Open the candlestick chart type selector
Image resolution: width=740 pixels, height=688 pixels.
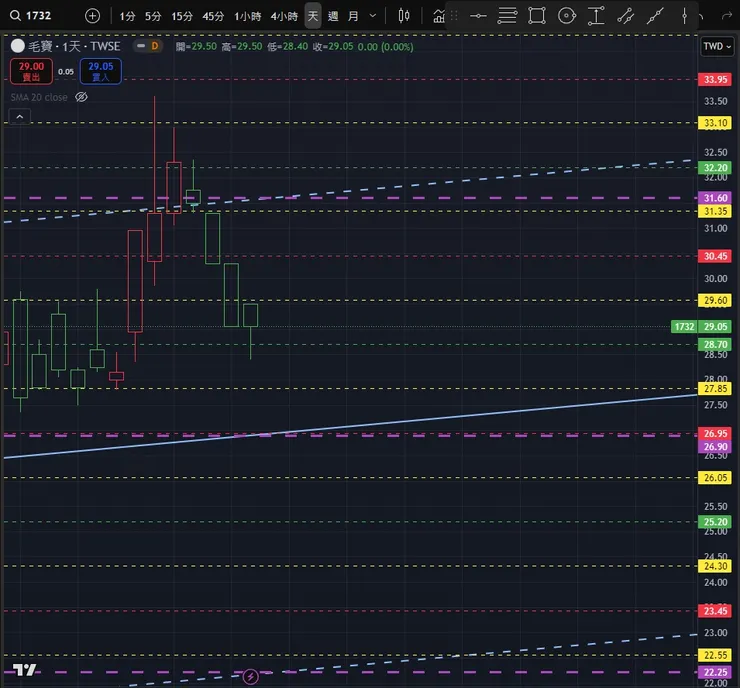404,16
